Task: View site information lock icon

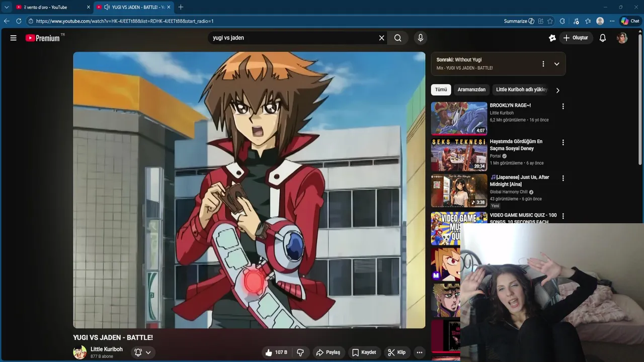Action: (x=31, y=21)
